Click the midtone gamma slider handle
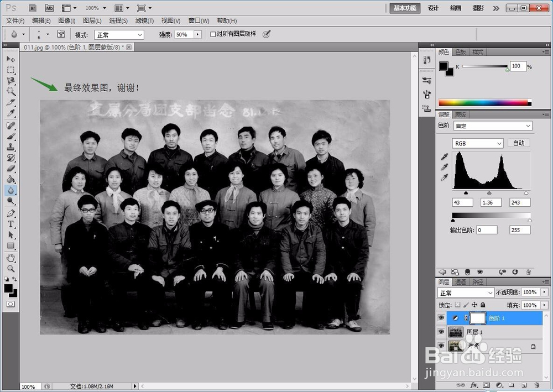Screen dimensions: 553x392 pyautogui.click(x=489, y=193)
